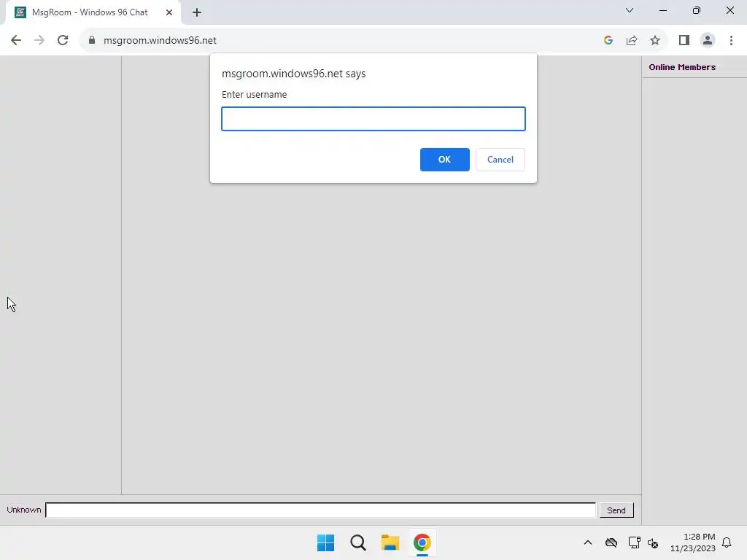The image size is (747, 560).
Task: Minimize the Chrome window
Action: (x=662, y=10)
